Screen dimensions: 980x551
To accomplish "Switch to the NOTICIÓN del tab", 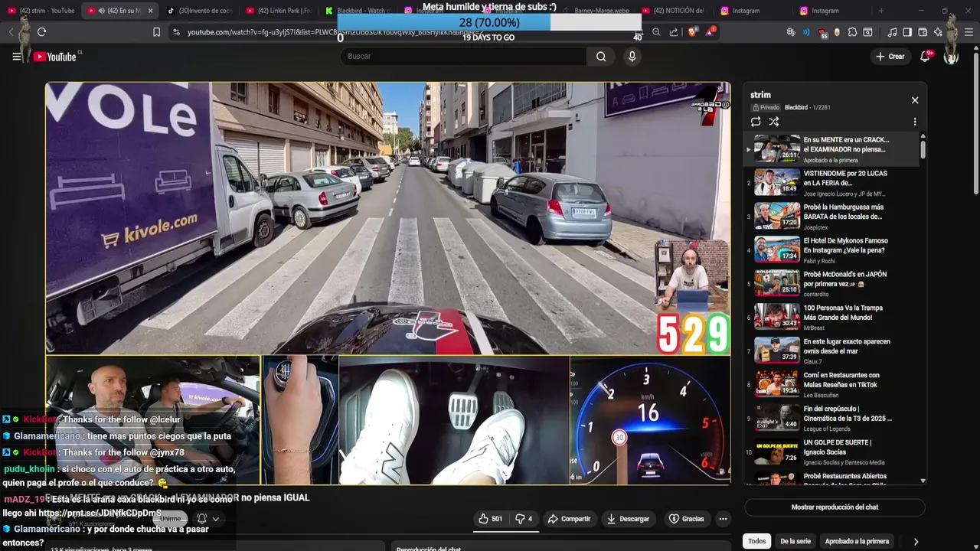I will (675, 11).
